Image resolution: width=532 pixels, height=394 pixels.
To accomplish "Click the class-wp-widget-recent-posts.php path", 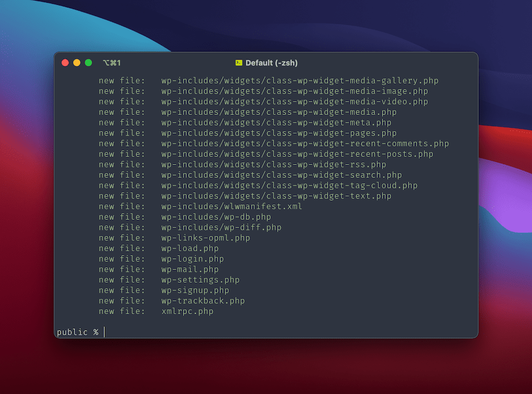I will pos(297,154).
